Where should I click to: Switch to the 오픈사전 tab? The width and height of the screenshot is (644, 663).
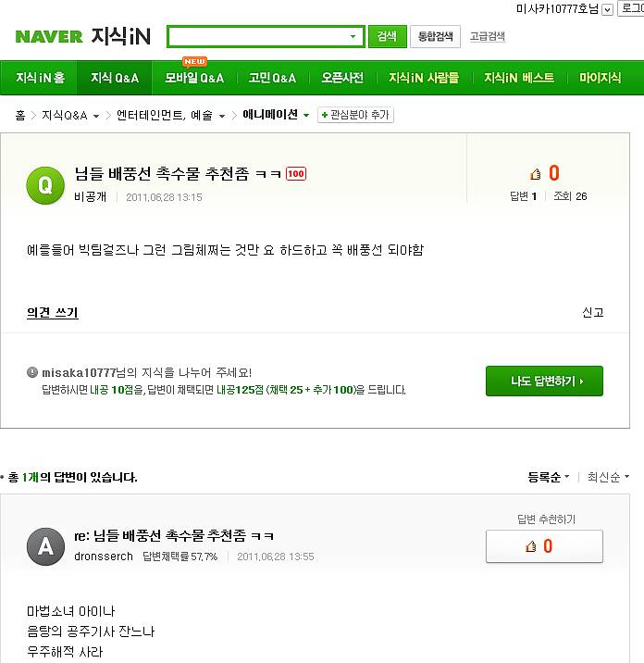coord(342,78)
